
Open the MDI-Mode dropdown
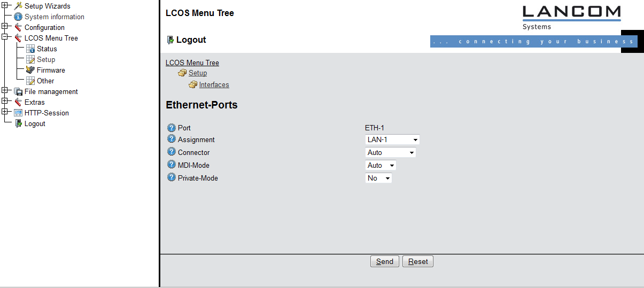pos(381,165)
